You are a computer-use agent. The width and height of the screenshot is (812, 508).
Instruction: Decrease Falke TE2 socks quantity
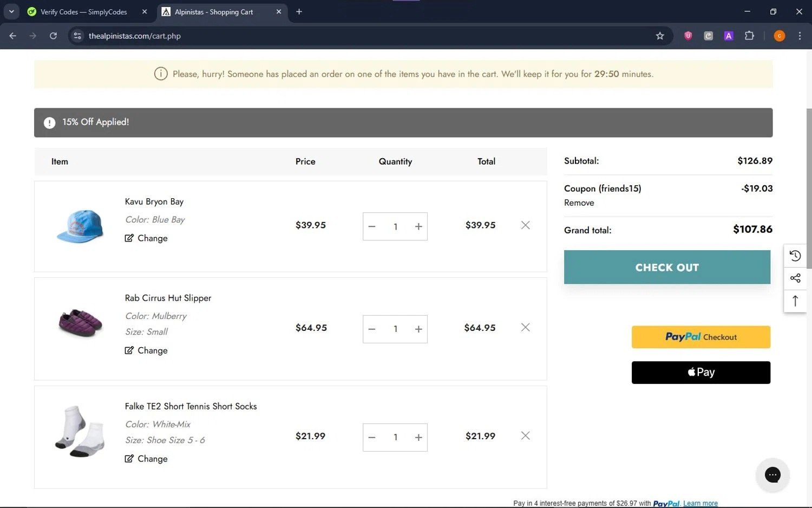372,438
